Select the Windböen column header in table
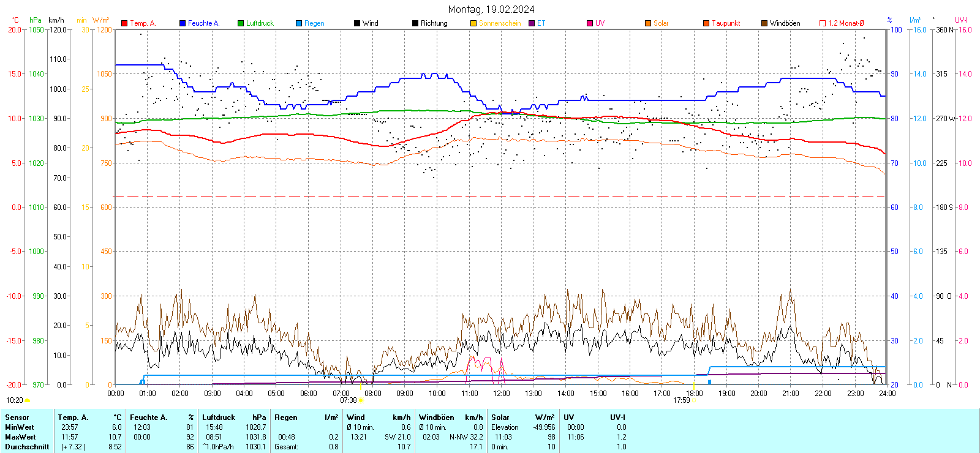 coord(437,417)
